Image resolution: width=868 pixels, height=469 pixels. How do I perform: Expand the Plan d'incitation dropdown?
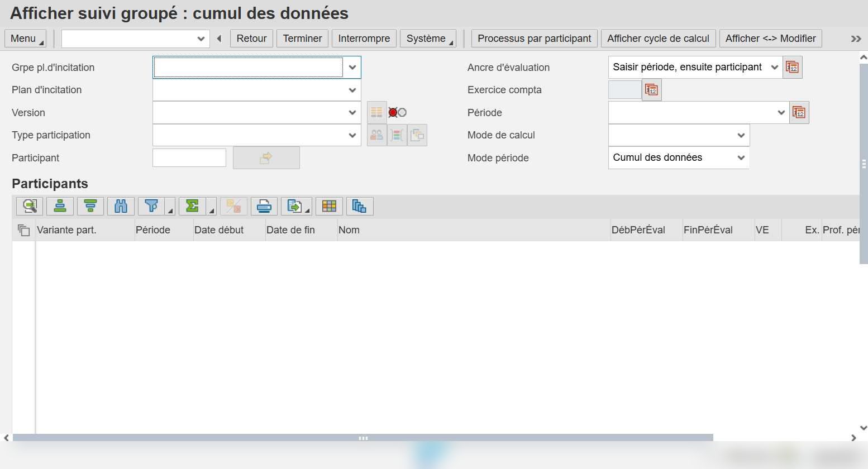point(352,90)
